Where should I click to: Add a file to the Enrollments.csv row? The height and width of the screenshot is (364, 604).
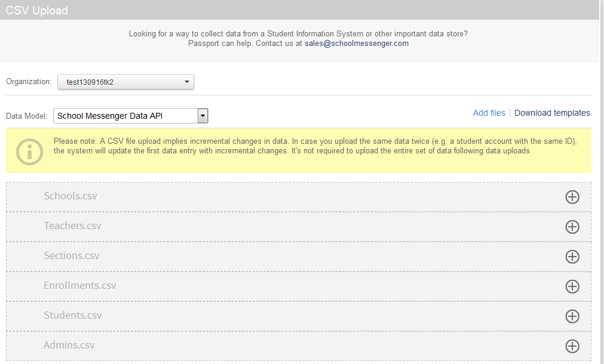click(x=572, y=286)
